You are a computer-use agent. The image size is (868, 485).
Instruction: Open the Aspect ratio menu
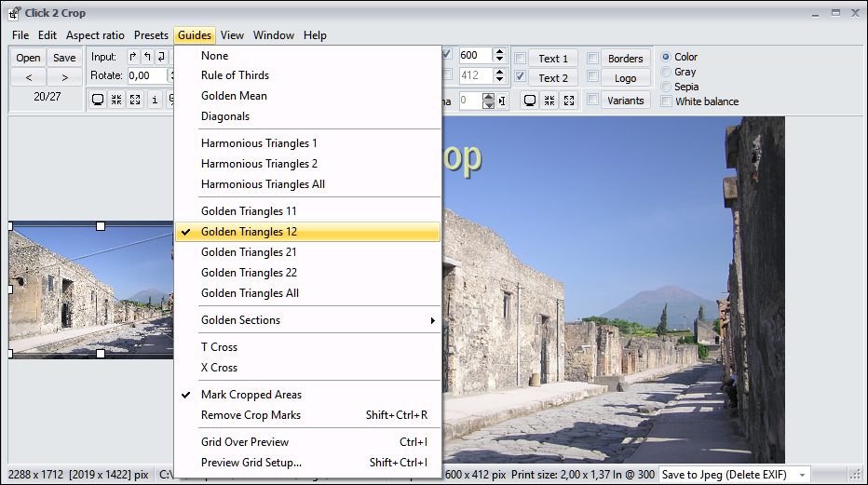[95, 35]
